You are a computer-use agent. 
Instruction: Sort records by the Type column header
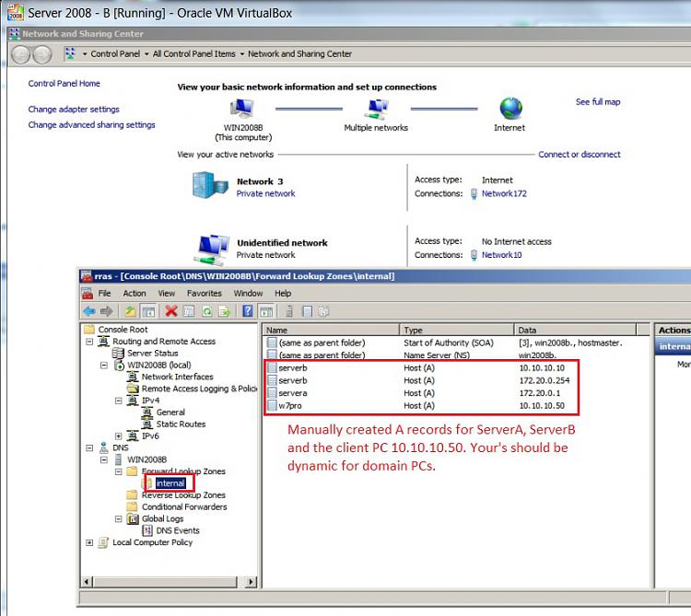click(x=457, y=330)
